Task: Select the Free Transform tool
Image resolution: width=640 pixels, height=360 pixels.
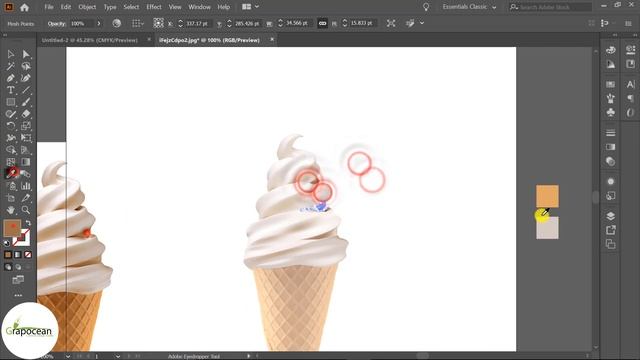Action: (26, 138)
